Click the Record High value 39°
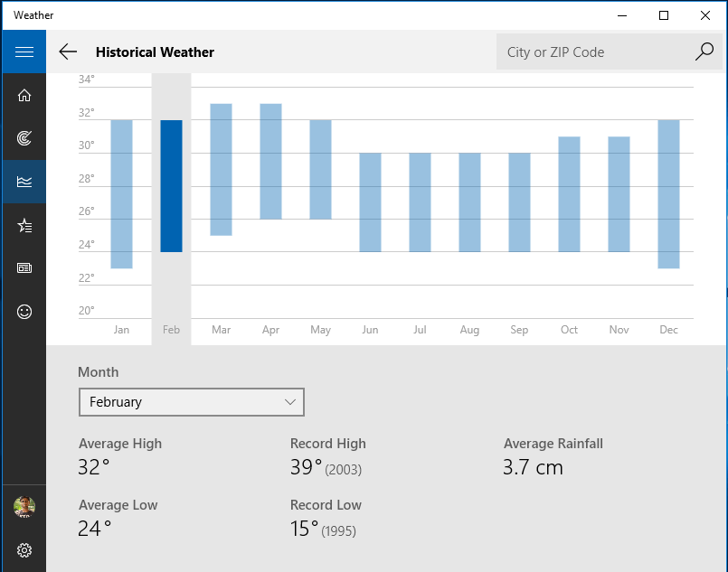This screenshot has height=572, width=728. coord(306,467)
